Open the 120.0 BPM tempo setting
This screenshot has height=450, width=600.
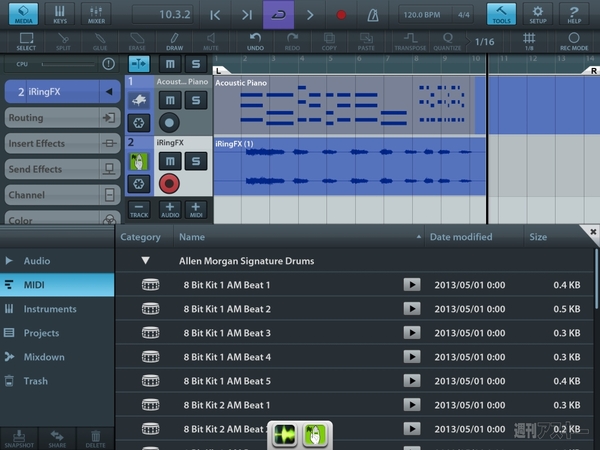click(422, 15)
